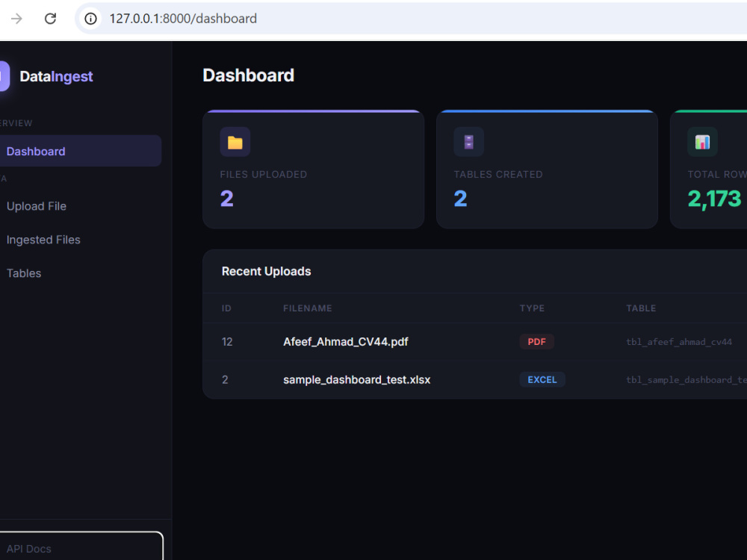
Task: Select the Files Uploaded count 2
Action: [x=227, y=199]
